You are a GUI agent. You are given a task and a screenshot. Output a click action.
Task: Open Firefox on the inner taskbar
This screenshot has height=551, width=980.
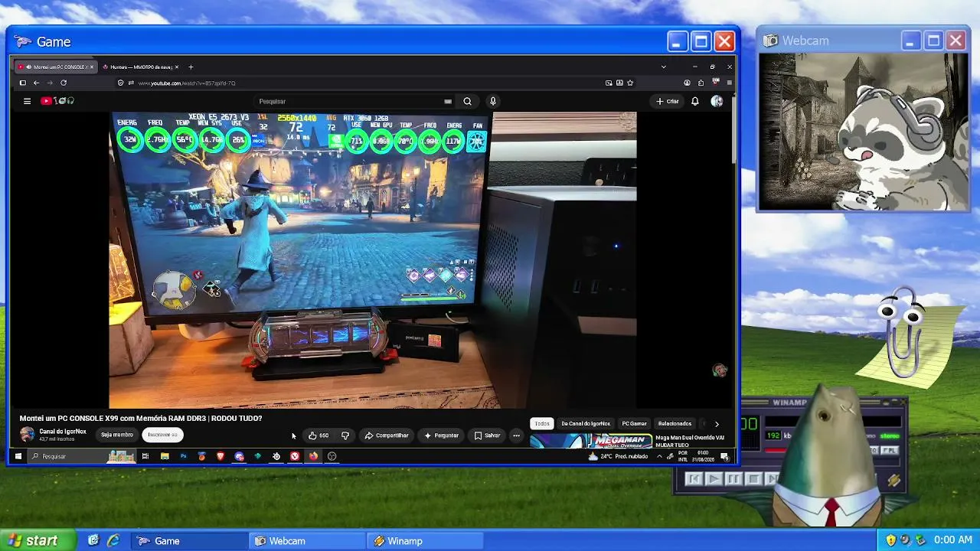pos(313,456)
